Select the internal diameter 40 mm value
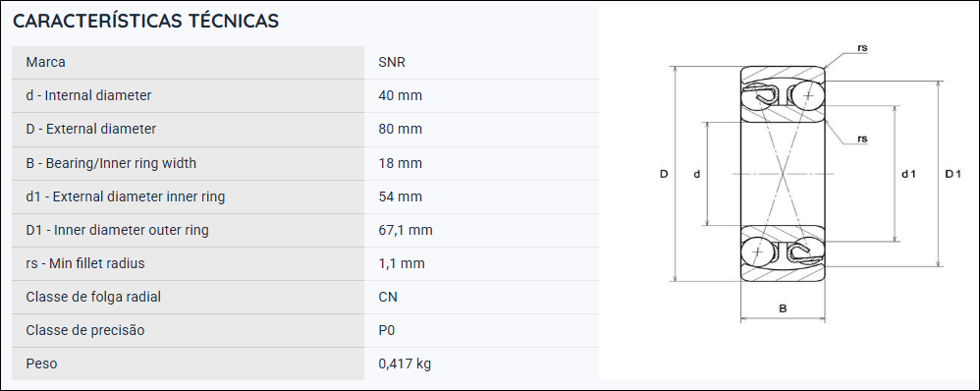Viewport: 980px width, 391px height. point(400,95)
